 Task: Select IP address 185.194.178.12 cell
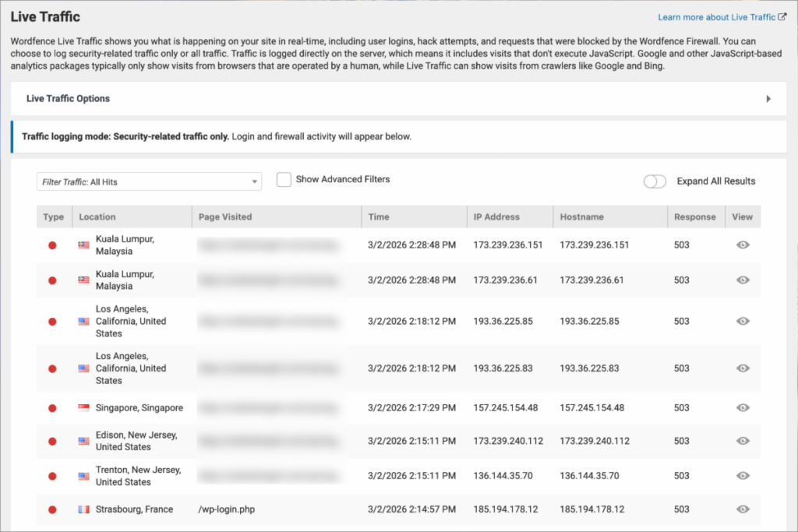(506, 509)
